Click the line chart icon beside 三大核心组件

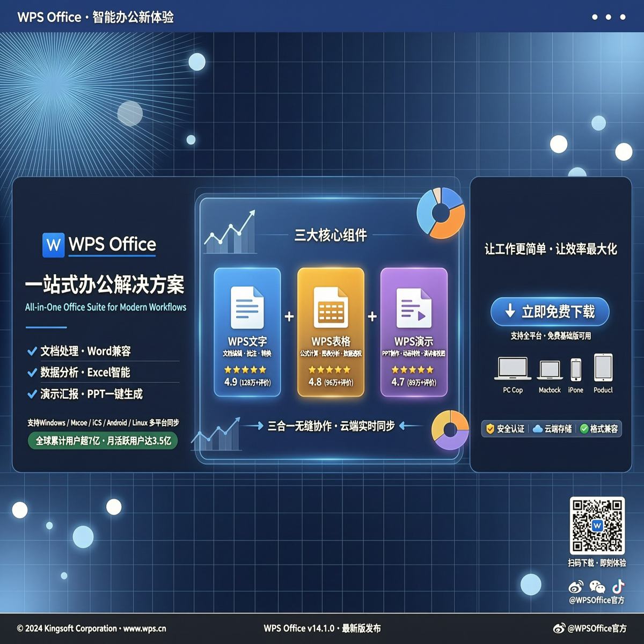click(230, 232)
